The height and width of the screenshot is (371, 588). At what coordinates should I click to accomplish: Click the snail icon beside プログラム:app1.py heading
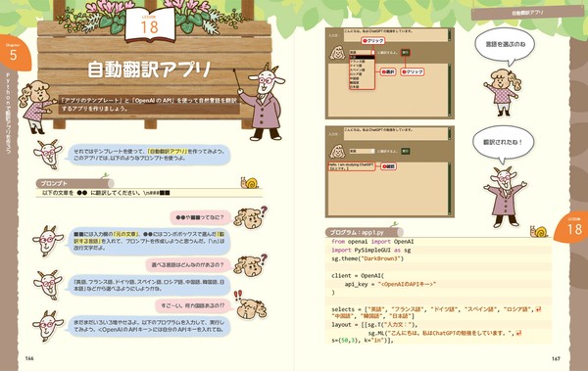539,231
